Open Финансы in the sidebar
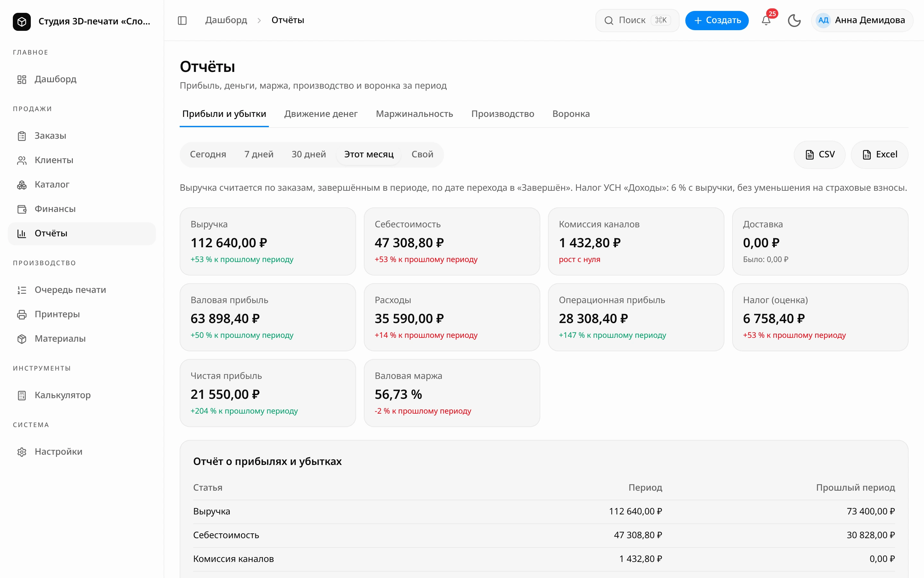Viewport: 924px width, 578px height. [82, 209]
